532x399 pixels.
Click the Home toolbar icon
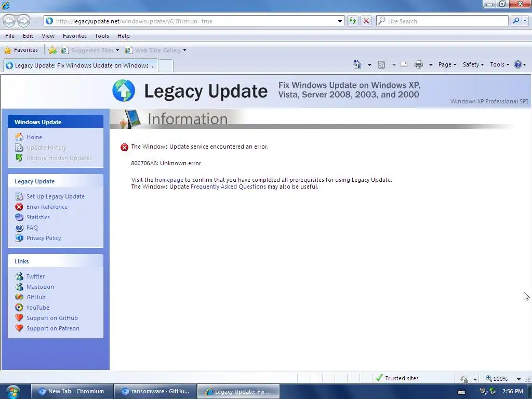click(357, 64)
